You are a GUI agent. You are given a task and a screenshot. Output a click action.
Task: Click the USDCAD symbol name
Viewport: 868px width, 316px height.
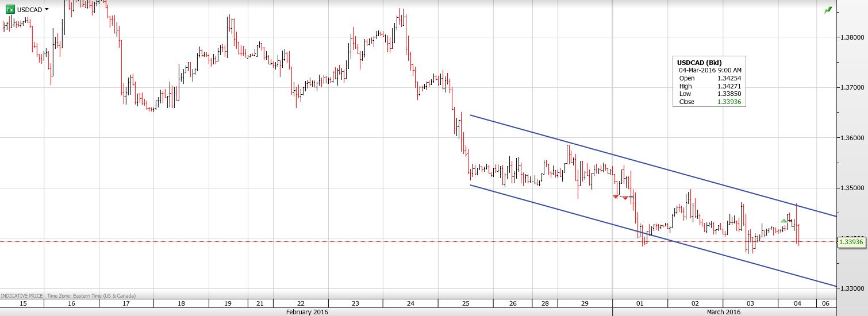(x=29, y=10)
